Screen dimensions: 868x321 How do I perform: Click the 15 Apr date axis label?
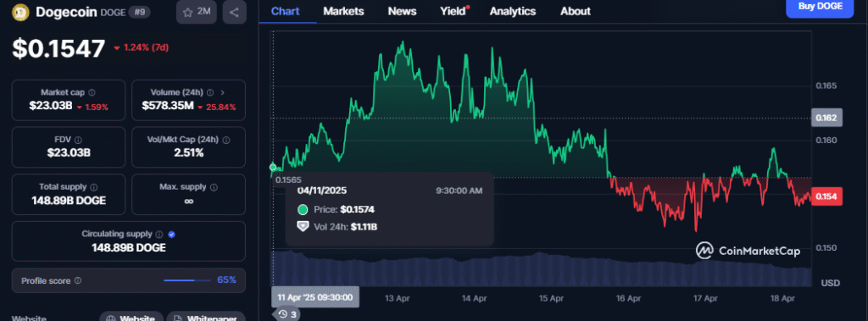551,298
